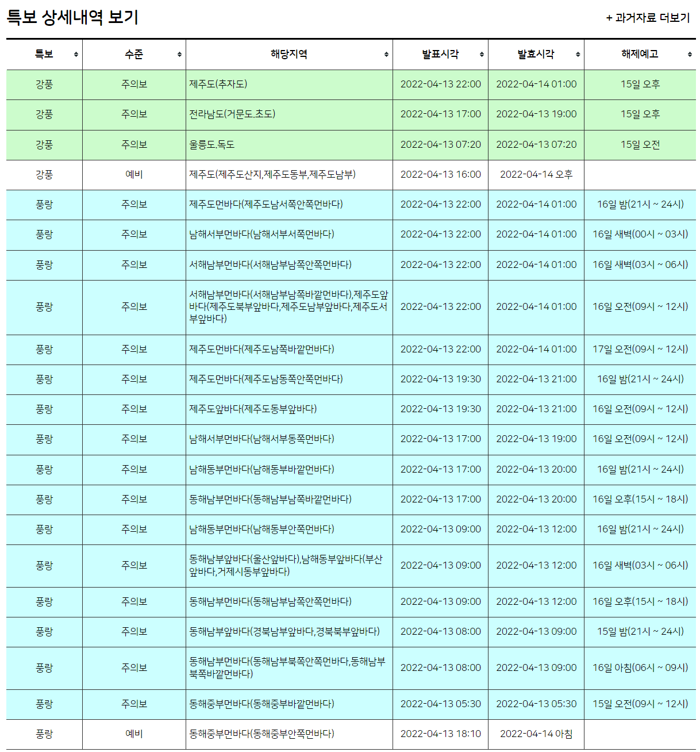This screenshot has width=700, height=752.
Task: Select the 2022-04-13 07:20 announcement time
Action: point(440,144)
